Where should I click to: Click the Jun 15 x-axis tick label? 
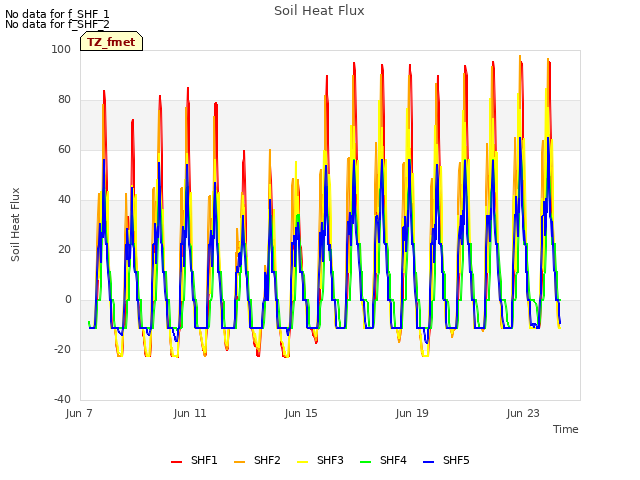click(301, 413)
